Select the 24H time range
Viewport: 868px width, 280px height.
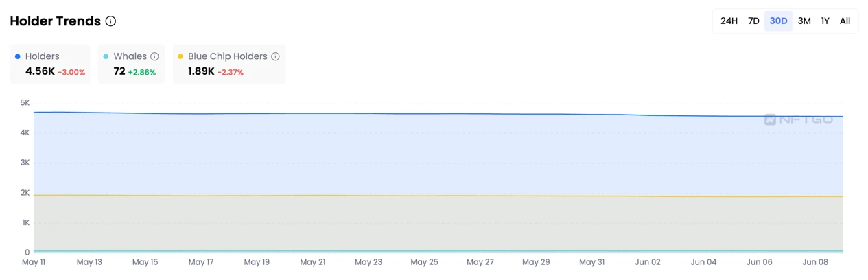729,21
